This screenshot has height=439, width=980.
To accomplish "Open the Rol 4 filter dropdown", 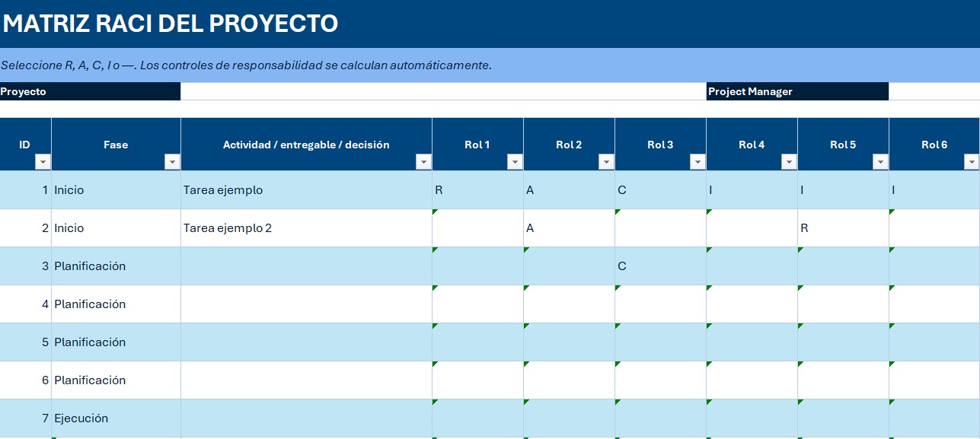I will click(789, 162).
